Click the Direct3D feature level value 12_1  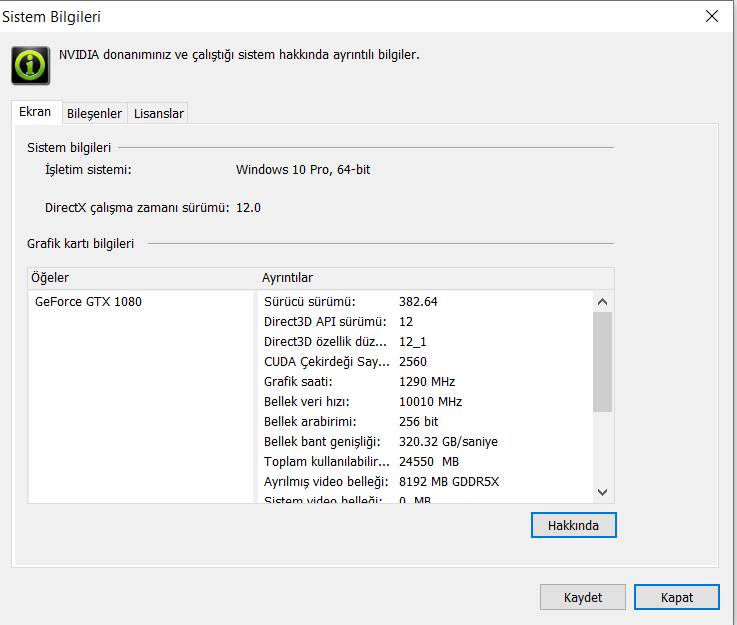[413, 342]
